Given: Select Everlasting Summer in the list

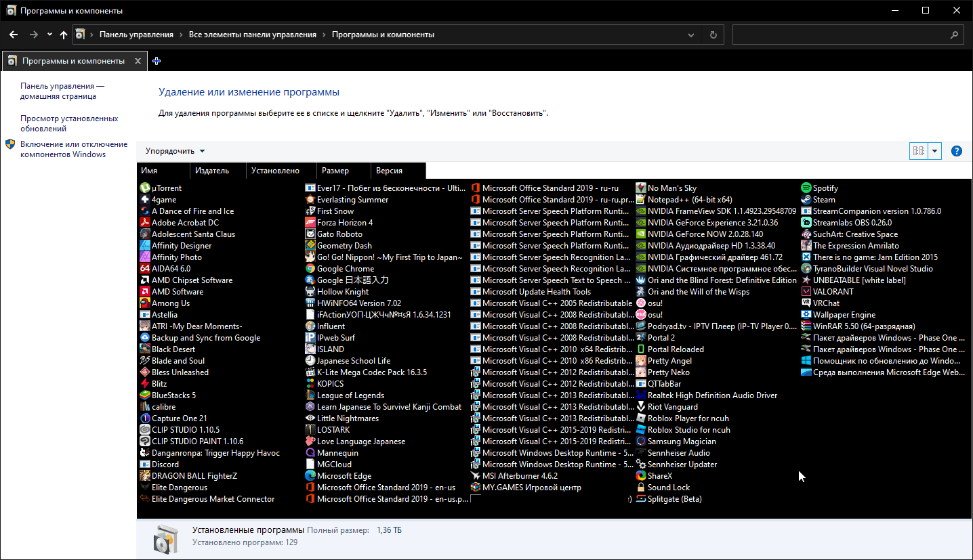Looking at the screenshot, I should point(347,200).
